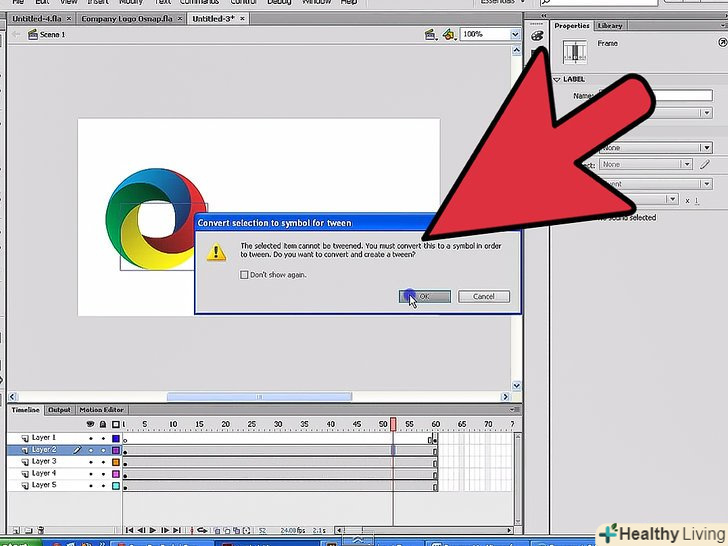Click Layer 3 orange outline color swatch
Viewport: 728px width, 546px height.
[x=116, y=462]
